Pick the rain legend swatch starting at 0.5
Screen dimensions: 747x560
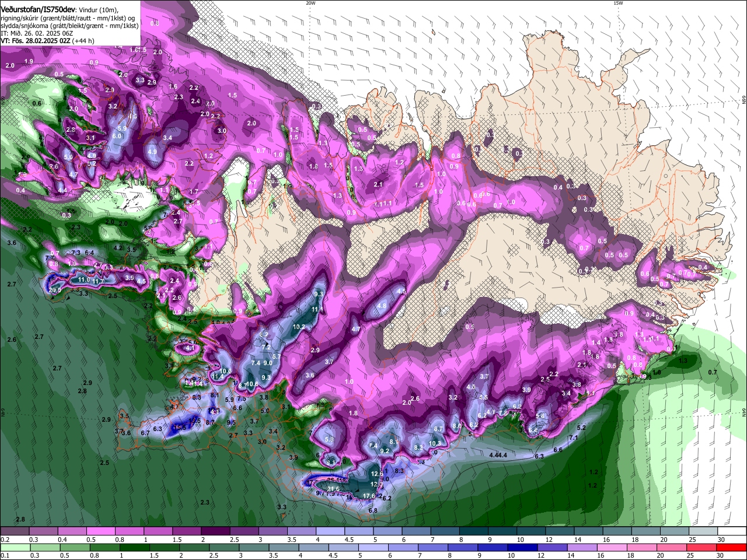click(74, 547)
